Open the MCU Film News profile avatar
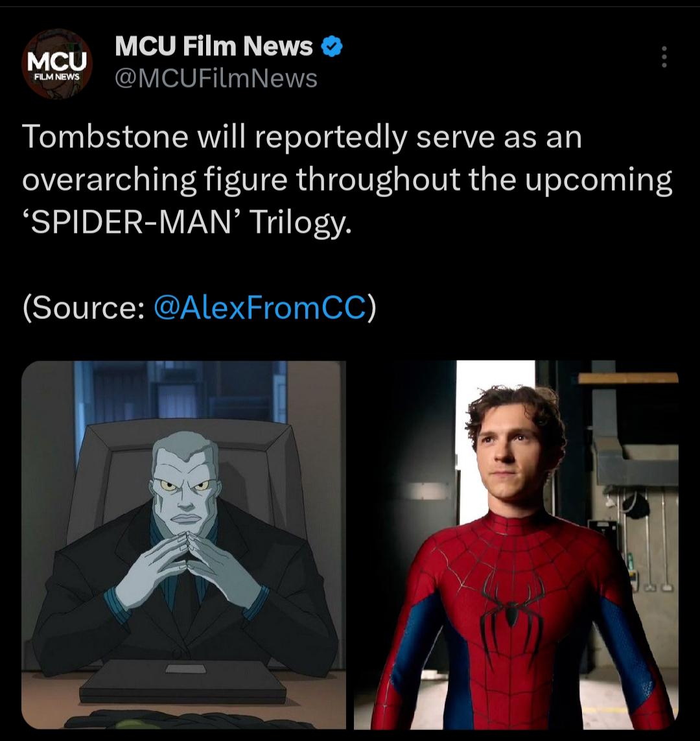This screenshot has height=741, width=700. 56,64
